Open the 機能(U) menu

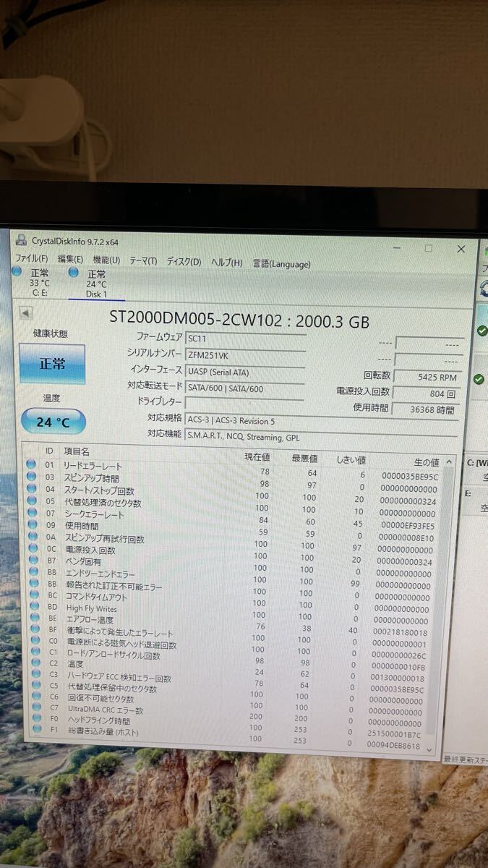coord(106,260)
